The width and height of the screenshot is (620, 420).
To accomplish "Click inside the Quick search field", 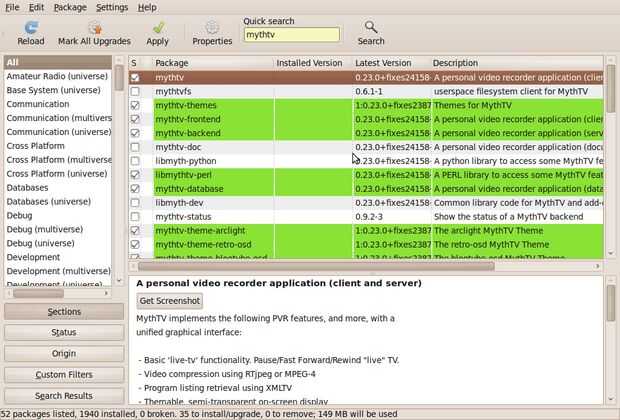I will click(292, 35).
